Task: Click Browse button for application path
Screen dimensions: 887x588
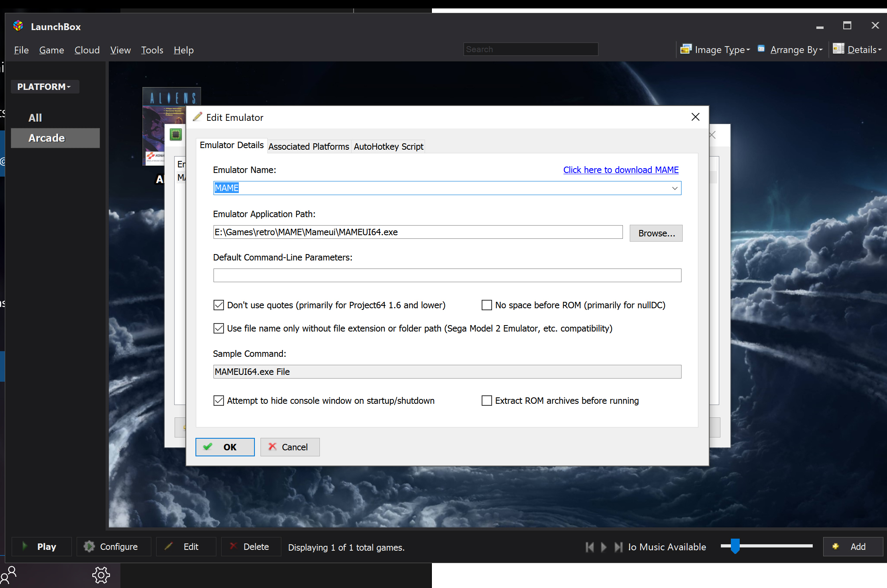Action: [x=656, y=233]
